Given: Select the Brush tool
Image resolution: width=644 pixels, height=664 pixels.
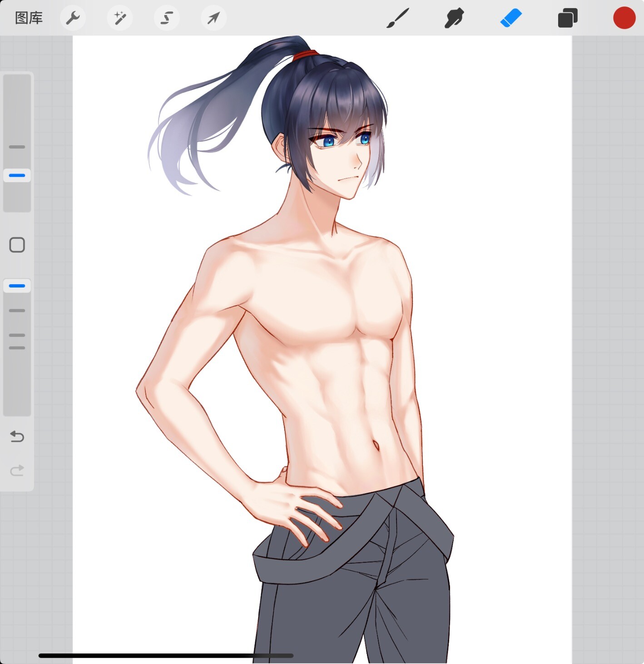Looking at the screenshot, I should [398, 18].
